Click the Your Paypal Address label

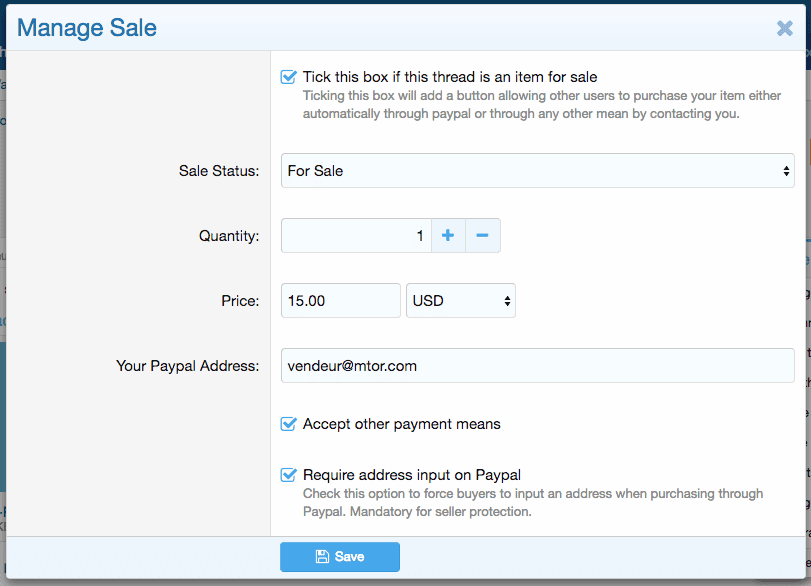pyautogui.click(x=187, y=366)
